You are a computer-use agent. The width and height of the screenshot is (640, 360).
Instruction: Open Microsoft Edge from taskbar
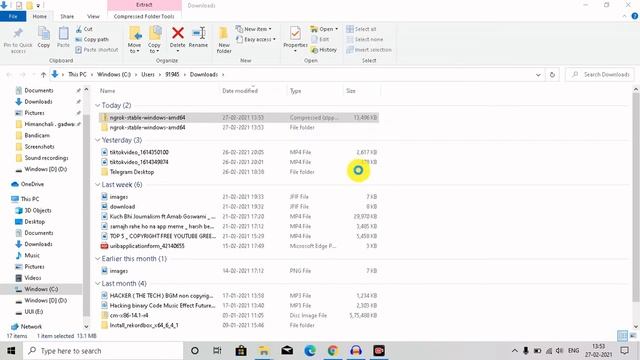310,351
